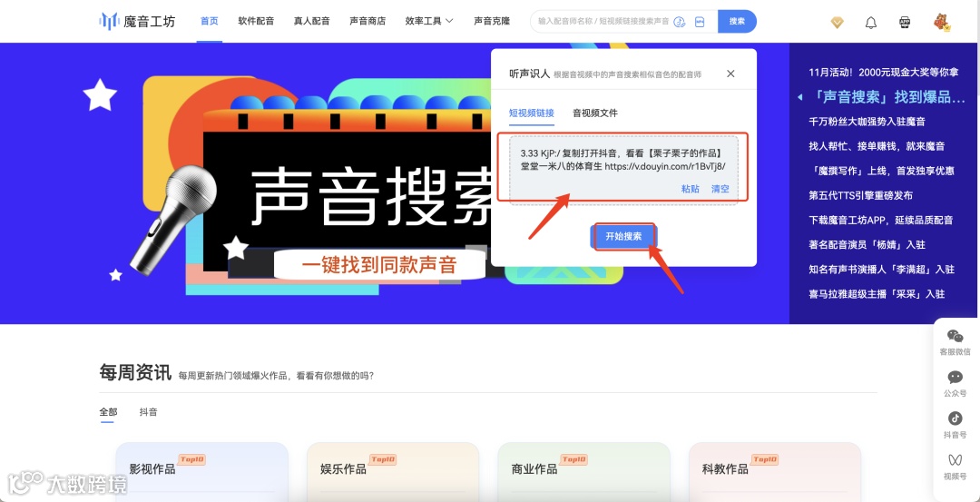Open the 真人配音 nav item
The height and width of the screenshot is (502, 980).
point(311,21)
